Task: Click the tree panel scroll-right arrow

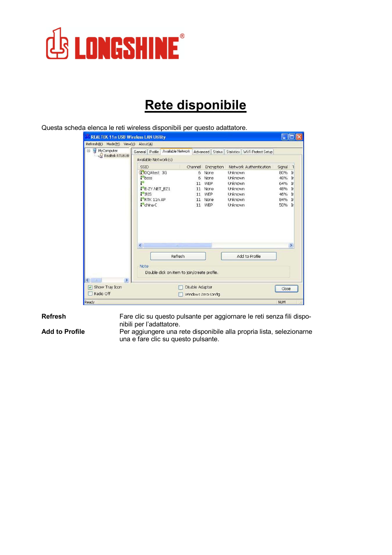Action: (127, 280)
